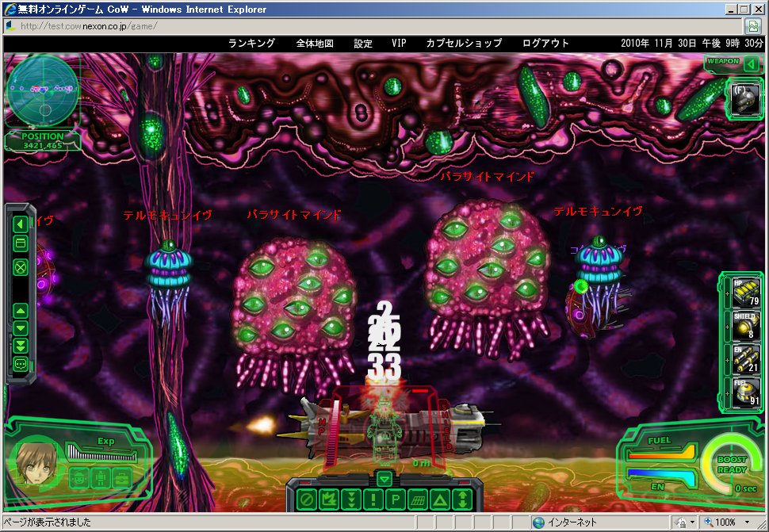Click the date and time display
Screen dimensions: 769x532
point(691,43)
